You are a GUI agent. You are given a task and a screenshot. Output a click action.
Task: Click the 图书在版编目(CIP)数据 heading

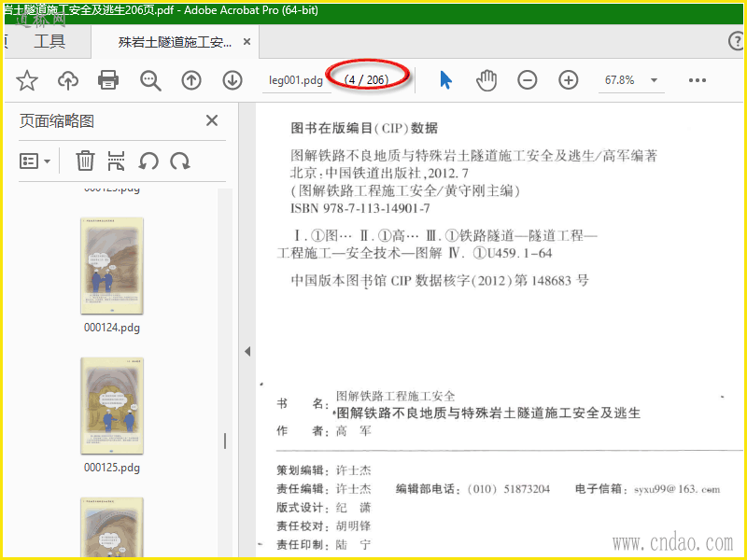[x=364, y=128]
